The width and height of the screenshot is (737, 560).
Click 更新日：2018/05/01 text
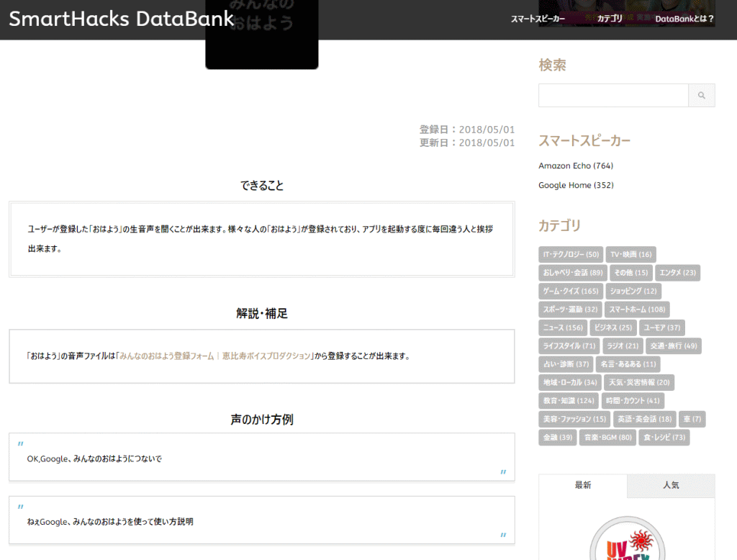click(x=466, y=143)
